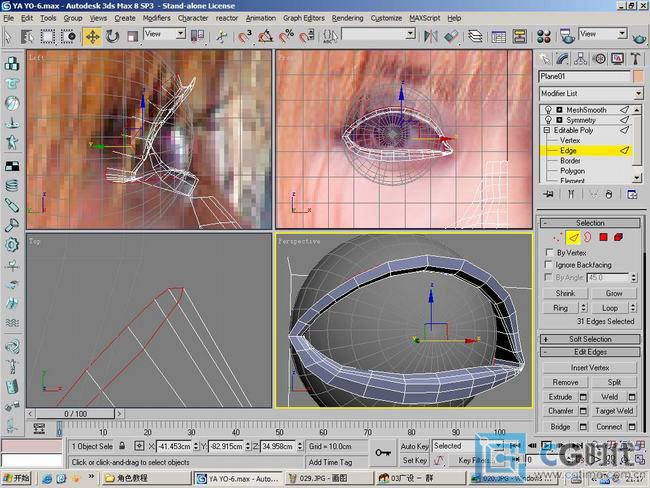Click Pin Stack icon below modifier stack
The image size is (650, 488).
(549, 194)
